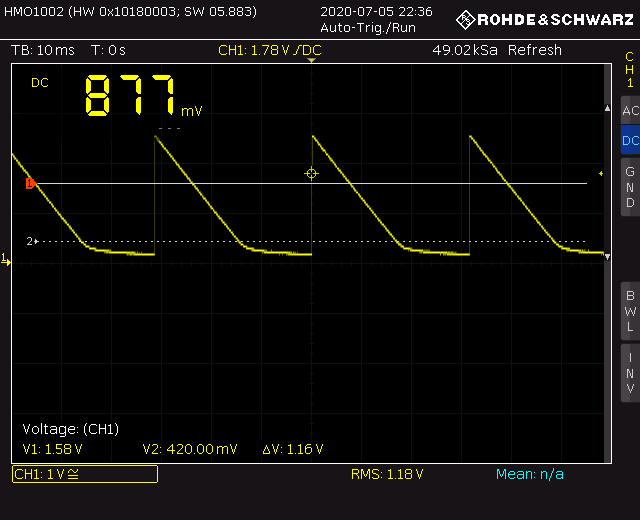Click the upper scroll arrow on right edge

click(x=607, y=108)
